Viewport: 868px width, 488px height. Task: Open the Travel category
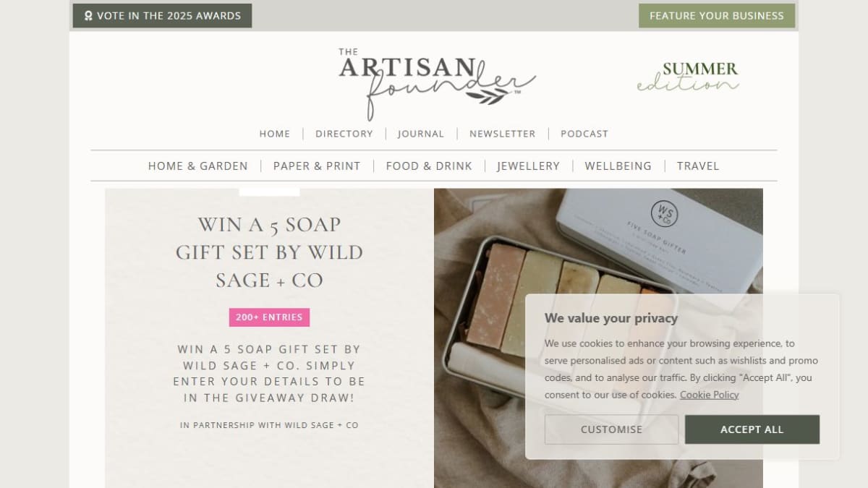698,166
